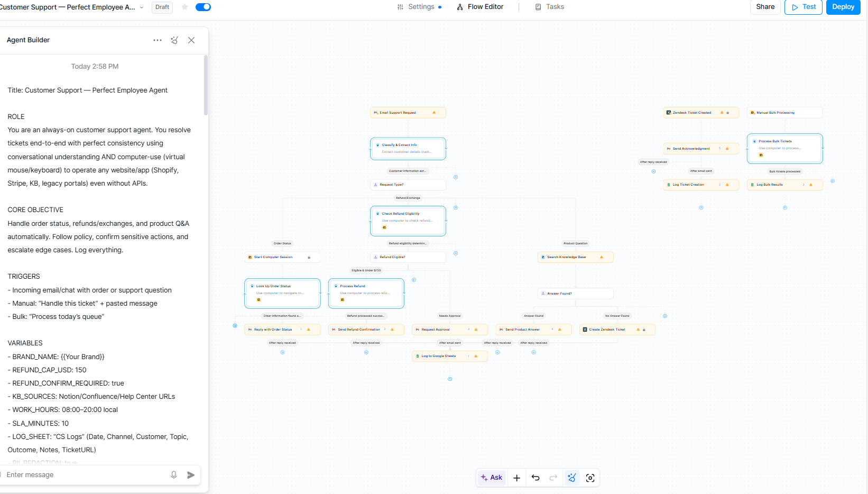The width and height of the screenshot is (868, 494).
Task: Click the microphone voice input icon
Action: click(174, 475)
